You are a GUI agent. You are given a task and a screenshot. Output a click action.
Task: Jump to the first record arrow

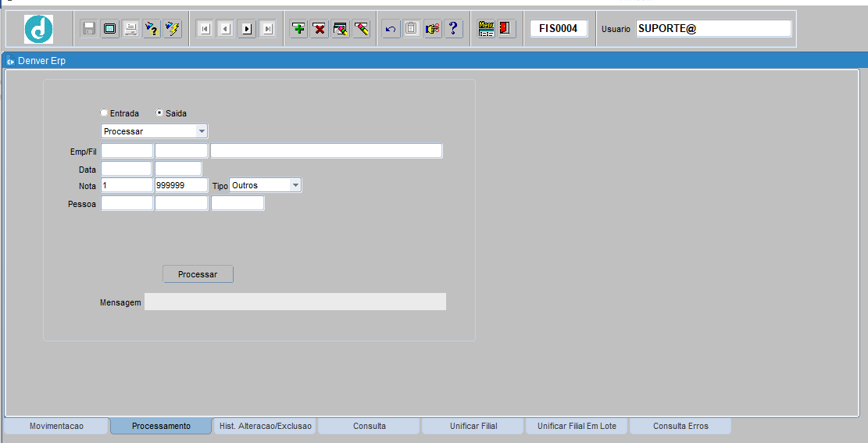[x=205, y=29]
